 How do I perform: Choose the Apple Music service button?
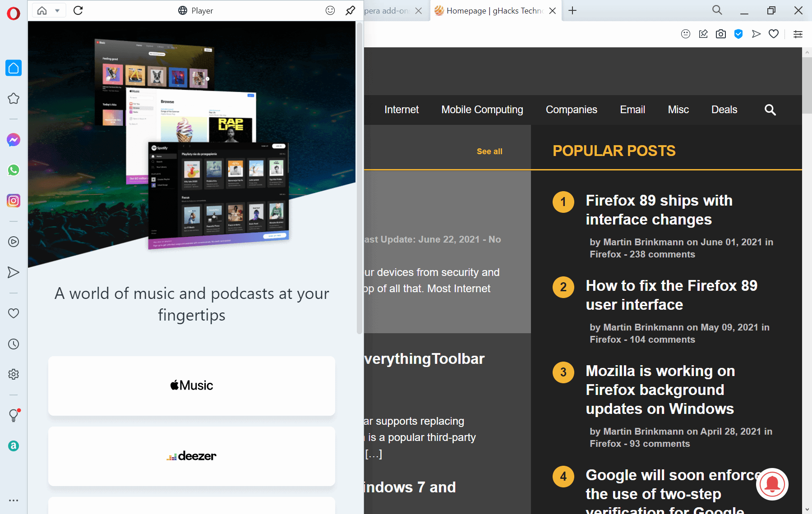pyautogui.click(x=191, y=385)
